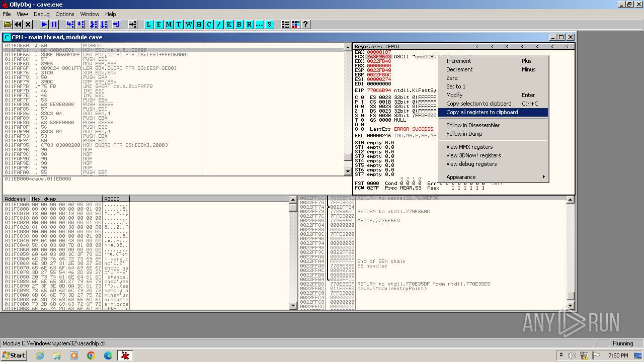The width and height of the screenshot is (644, 362).
Task: Open Microsoft Edge from taskbar
Action: (x=108, y=355)
